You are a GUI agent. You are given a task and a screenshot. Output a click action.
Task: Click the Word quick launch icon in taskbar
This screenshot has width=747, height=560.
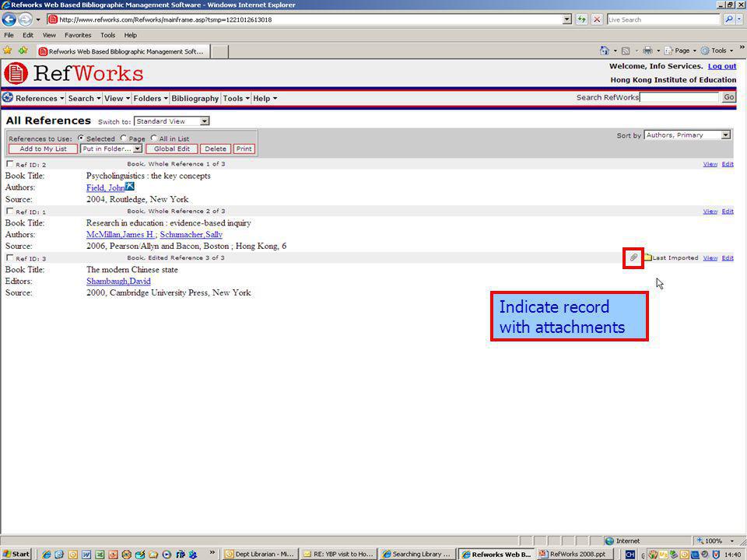86,555
